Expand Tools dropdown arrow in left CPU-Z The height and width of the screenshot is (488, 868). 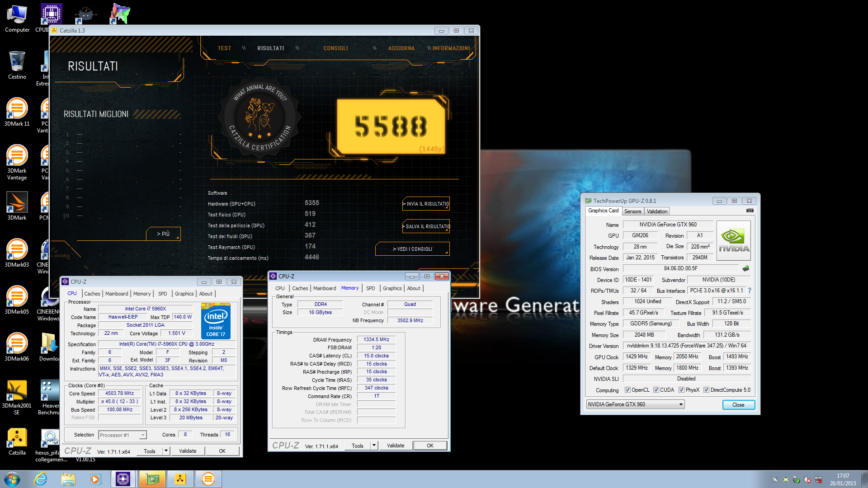tap(166, 451)
